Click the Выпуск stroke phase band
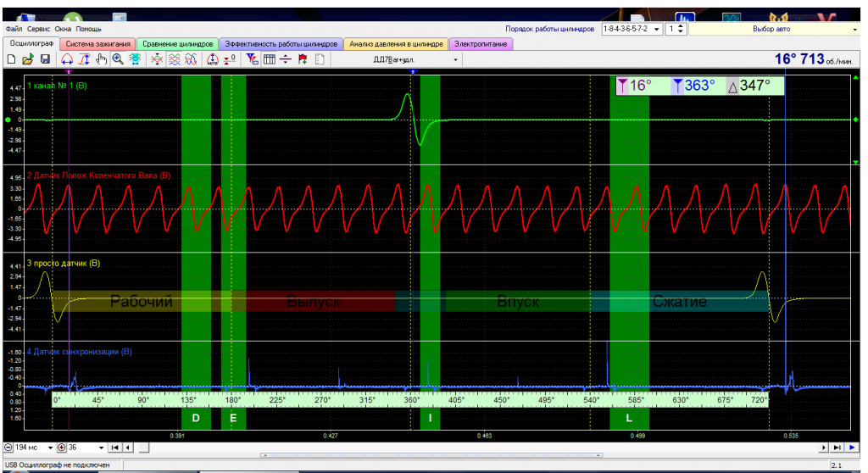This screenshot has height=473, width=868. point(314,301)
